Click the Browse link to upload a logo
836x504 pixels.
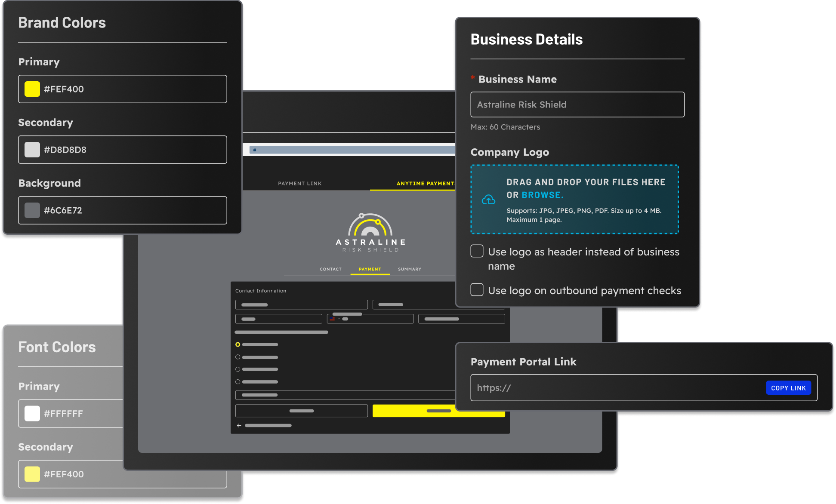[x=542, y=195]
